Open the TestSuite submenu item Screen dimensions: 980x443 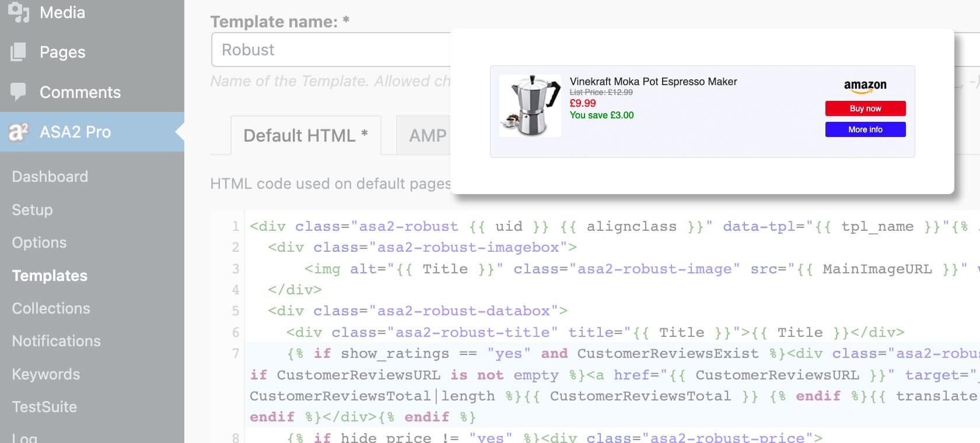tap(44, 407)
